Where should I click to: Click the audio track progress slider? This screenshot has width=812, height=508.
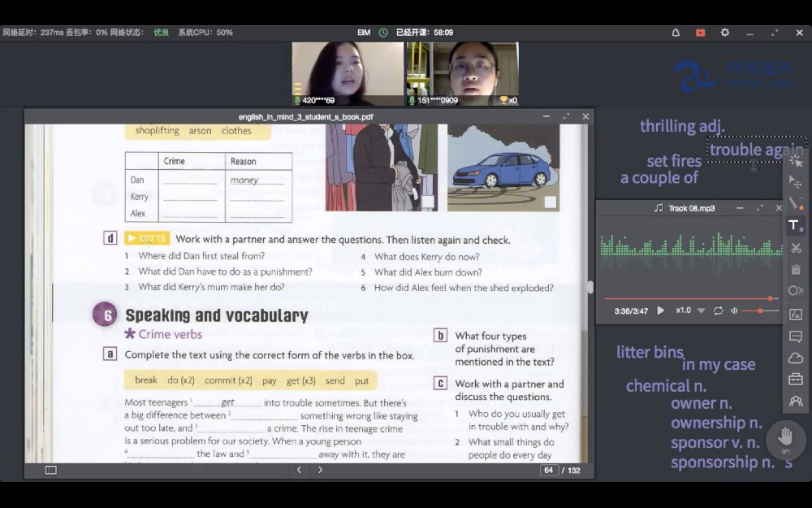(689, 298)
